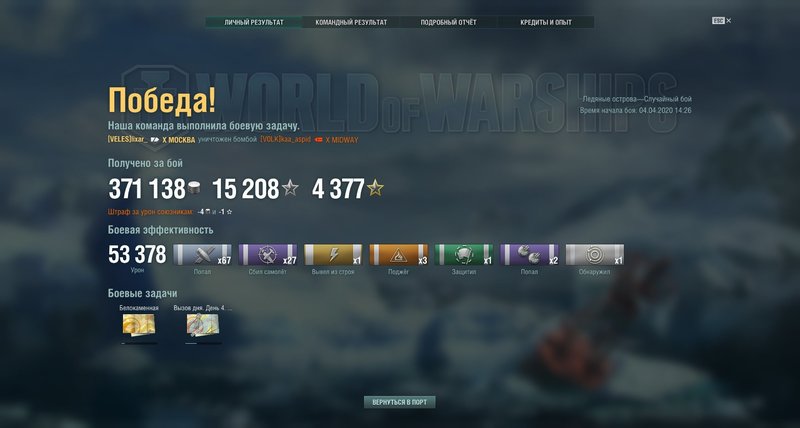Open the Белокаменная combat mission thumbnail

pos(139,324)
